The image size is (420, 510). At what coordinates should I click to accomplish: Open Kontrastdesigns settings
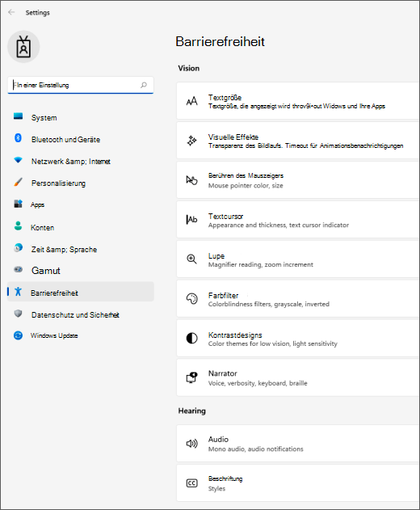point(298,339)
